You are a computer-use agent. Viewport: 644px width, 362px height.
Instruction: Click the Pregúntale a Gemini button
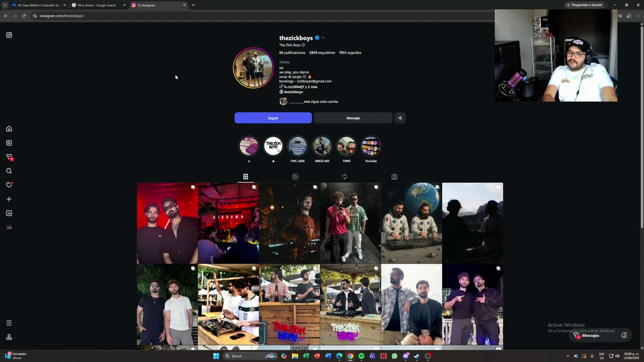tap(584, 5)
